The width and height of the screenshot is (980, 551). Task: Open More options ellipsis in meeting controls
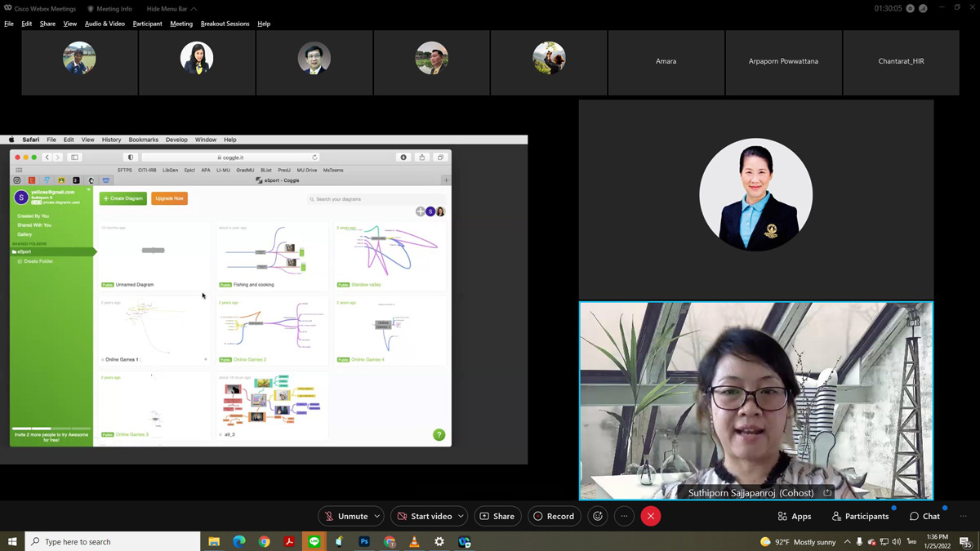pos(624,516)
